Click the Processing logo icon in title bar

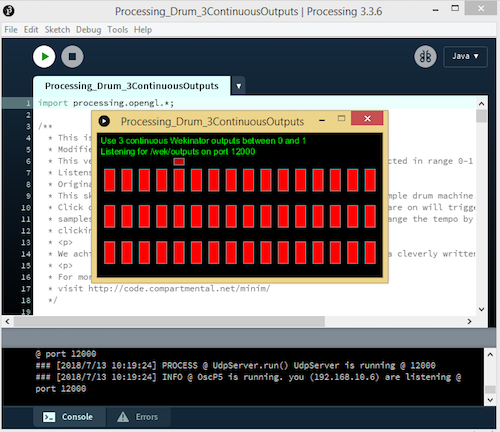[x=9, y=11]
